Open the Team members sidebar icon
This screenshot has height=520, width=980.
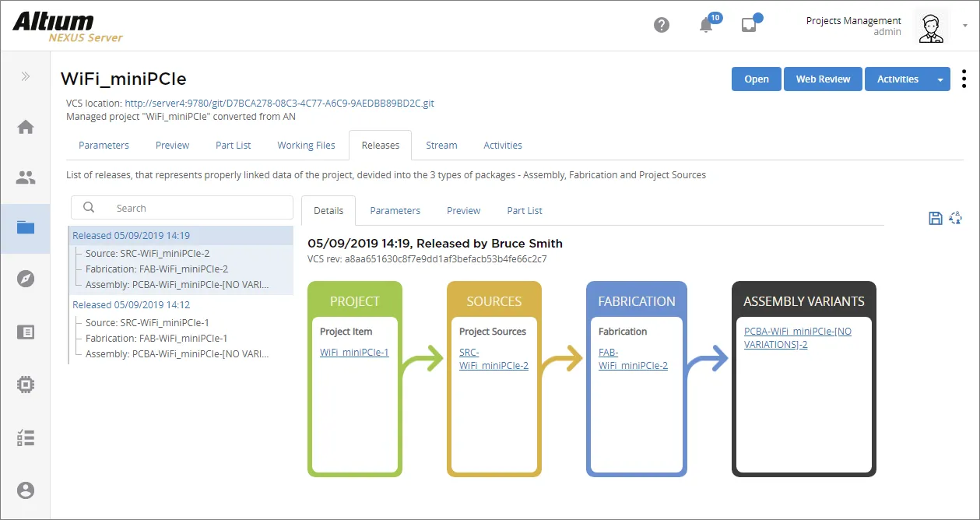click(x=26, y=177)
